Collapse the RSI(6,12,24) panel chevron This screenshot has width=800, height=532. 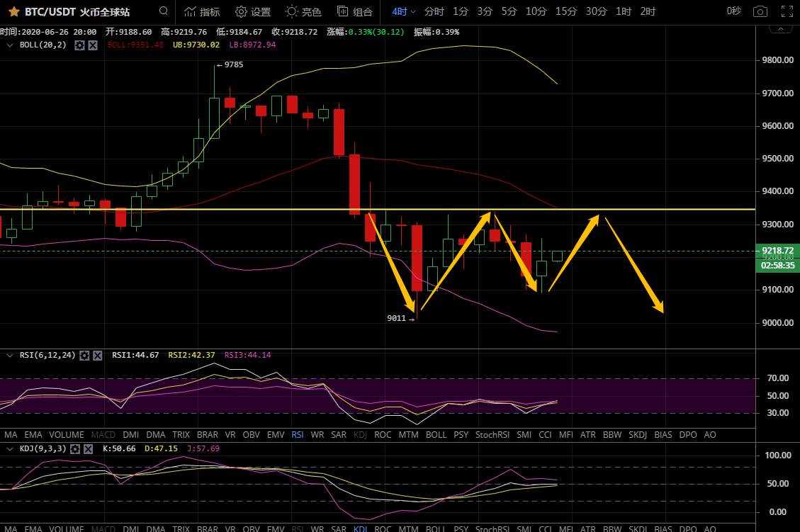pos(10,355)
